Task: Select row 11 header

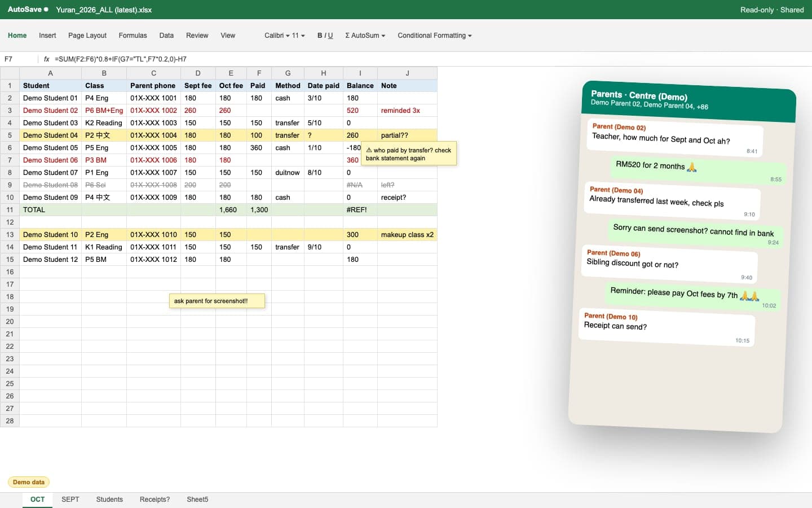Action: [x=10, y=209]
